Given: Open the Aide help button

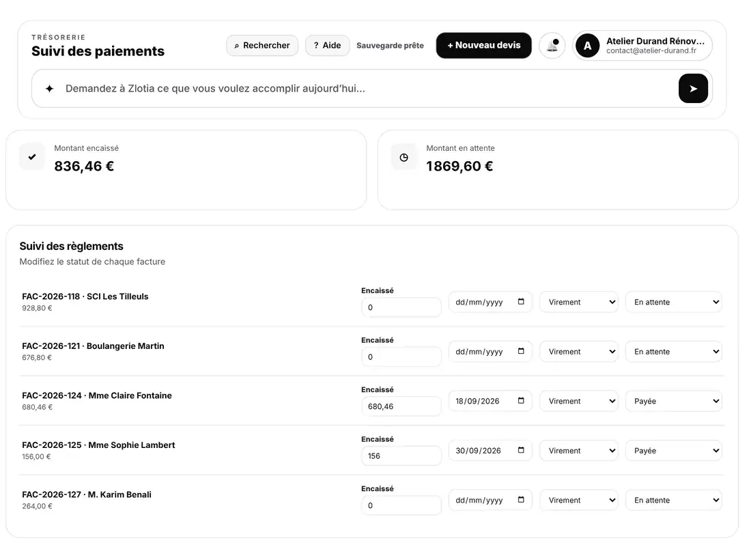Looking at the screenshot, I should coord(328,46).
